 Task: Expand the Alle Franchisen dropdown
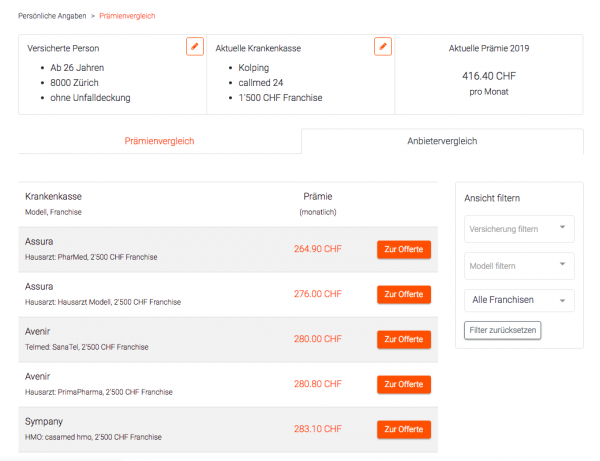point(519,300)
